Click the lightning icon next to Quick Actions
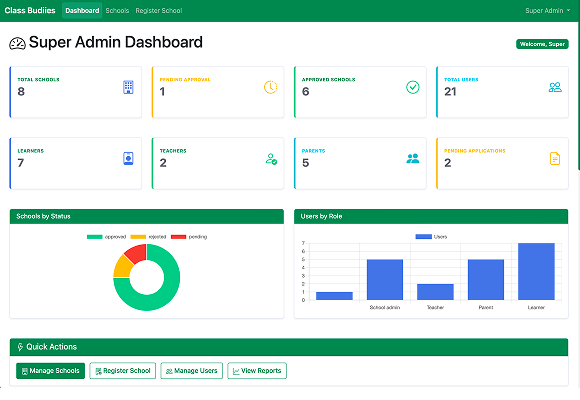Image resolution: width=580 pixels, height=400 pixels. 20,347
